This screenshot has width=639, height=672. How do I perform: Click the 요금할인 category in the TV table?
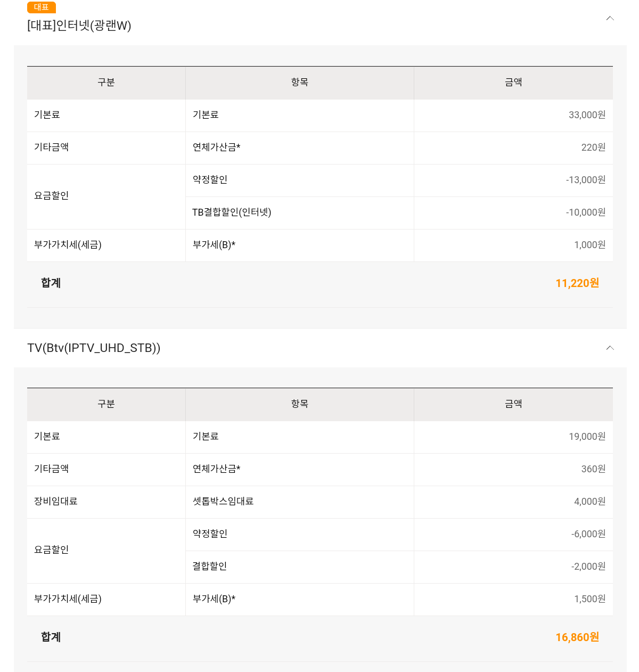pos(52,550)
